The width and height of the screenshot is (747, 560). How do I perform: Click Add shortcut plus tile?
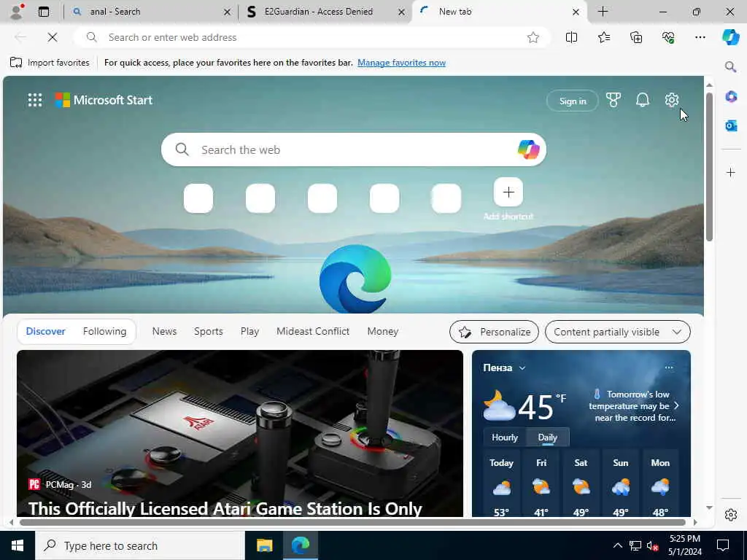coord(508,192)
